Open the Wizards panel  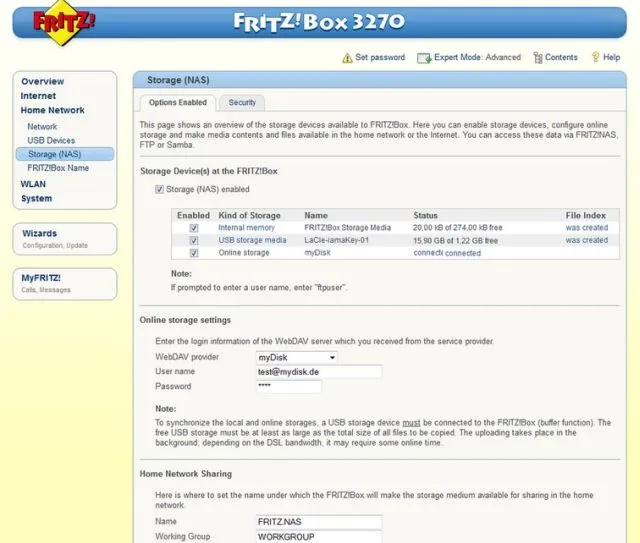coord(65,239)
